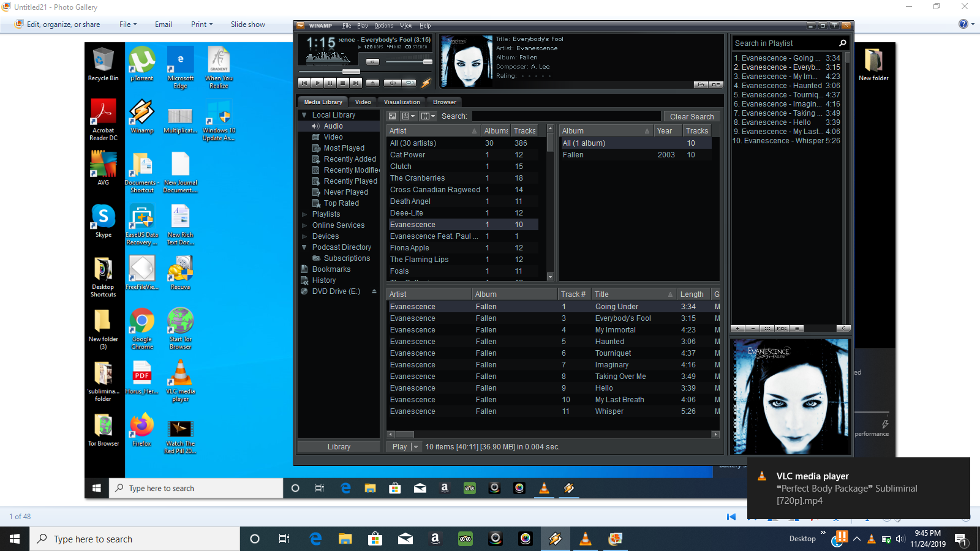Screen dimensions: 980x551
Task: Open Winamp Options menu
Action: click(x=384, y=26)
